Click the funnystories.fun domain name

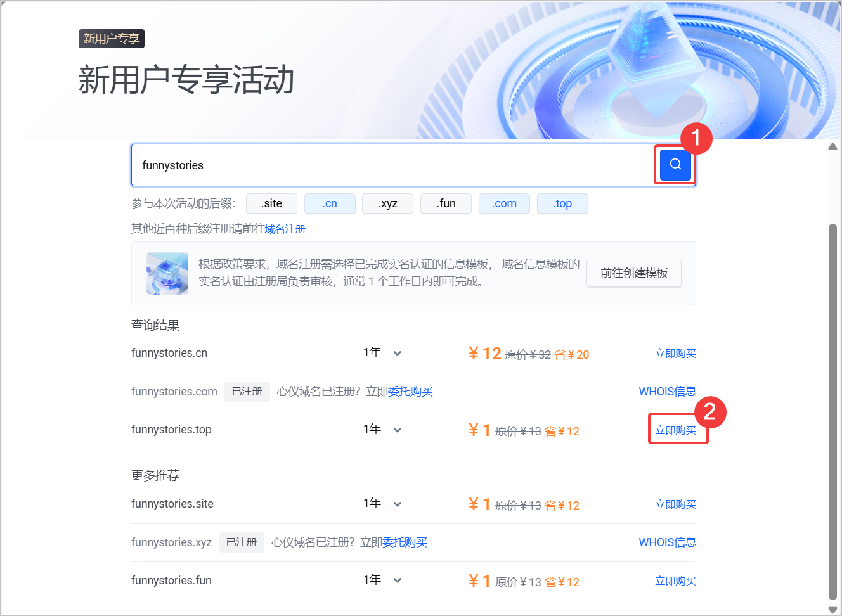pos(171,581)
